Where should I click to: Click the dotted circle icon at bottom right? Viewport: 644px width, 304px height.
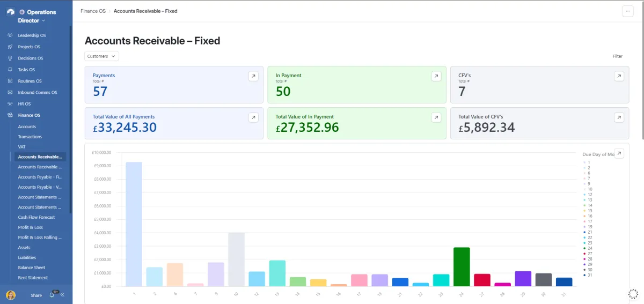633,293
